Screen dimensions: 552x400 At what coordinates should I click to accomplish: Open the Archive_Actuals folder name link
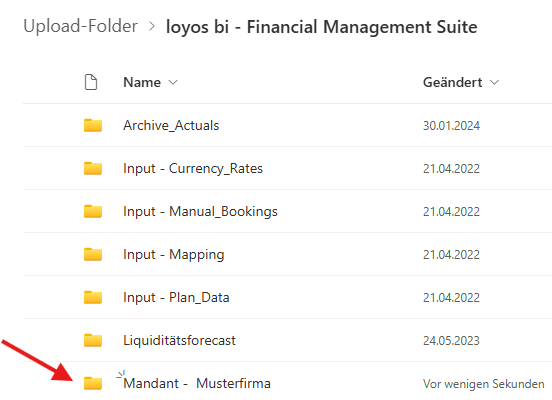171,126
